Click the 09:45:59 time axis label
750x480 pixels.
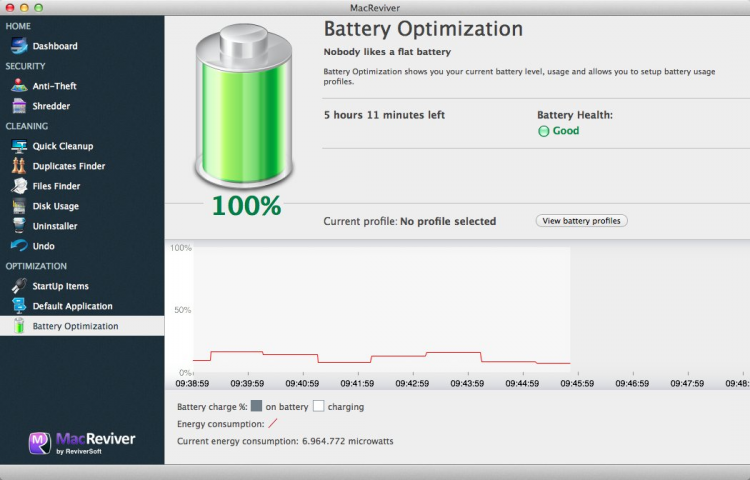click(577, 383)
